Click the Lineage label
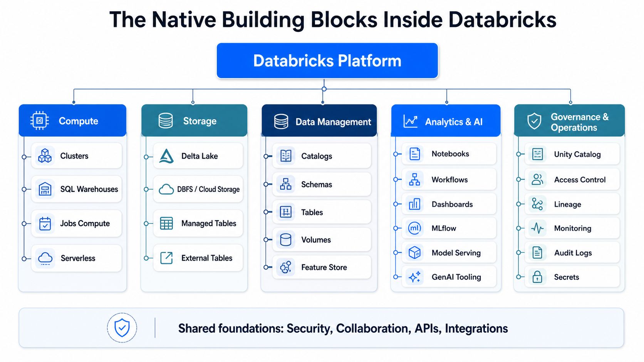This screenshot has width=644, height=362. pos(567,204)
